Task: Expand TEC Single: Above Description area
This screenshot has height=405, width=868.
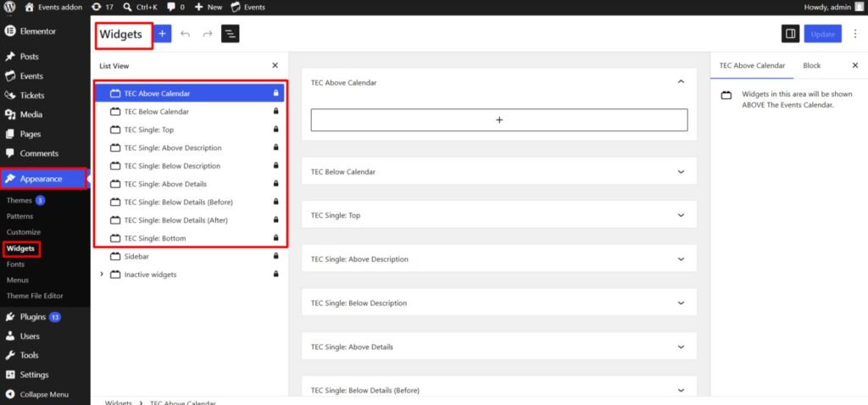Action: click(681, 259)
